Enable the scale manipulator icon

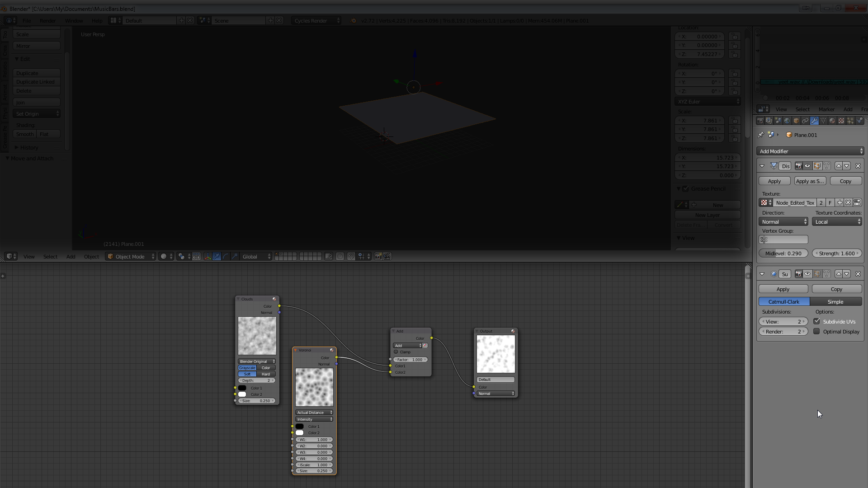click(235, 256)
